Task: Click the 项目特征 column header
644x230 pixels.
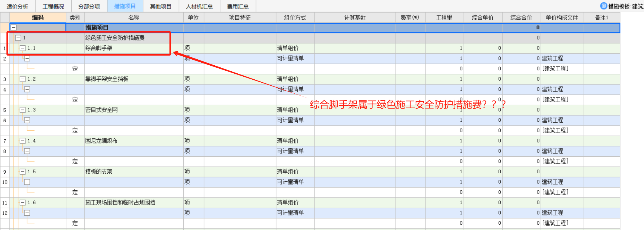Action: (240, 18)
